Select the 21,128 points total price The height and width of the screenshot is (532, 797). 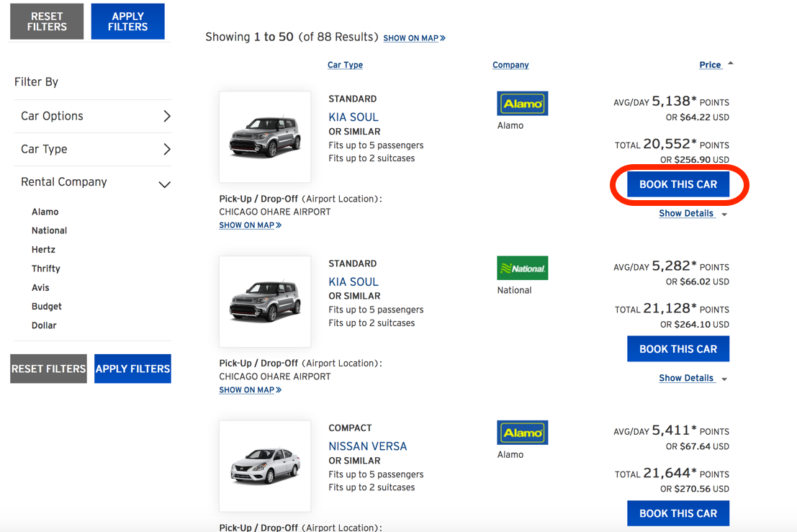point(672,309)
